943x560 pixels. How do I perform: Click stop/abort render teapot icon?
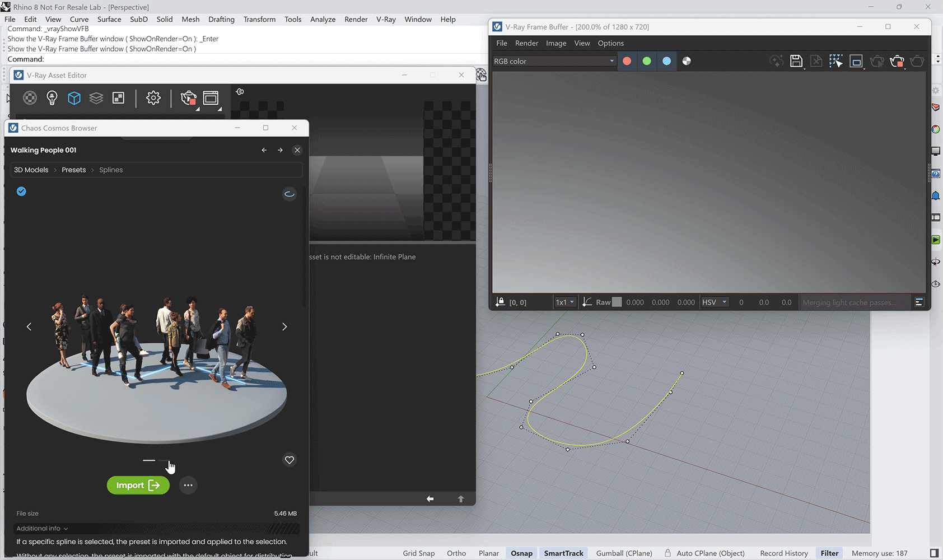(x=897, y=61)
